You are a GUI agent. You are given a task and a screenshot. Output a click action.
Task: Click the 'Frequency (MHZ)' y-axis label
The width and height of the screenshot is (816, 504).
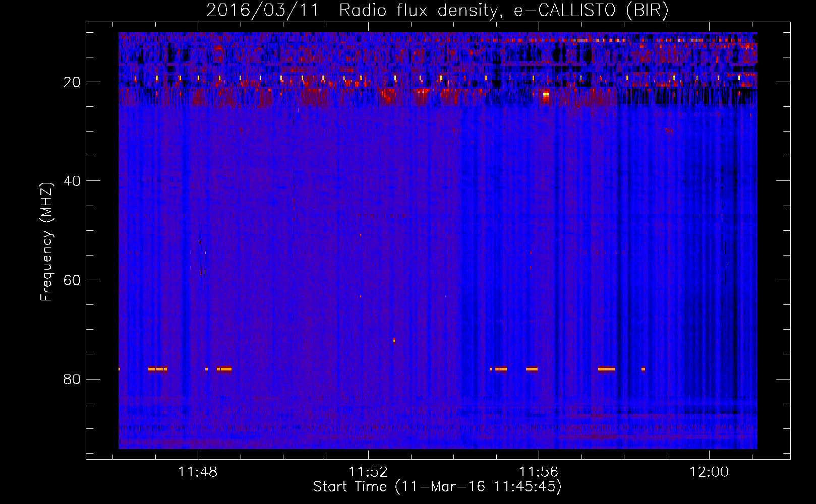pos(46,242)
